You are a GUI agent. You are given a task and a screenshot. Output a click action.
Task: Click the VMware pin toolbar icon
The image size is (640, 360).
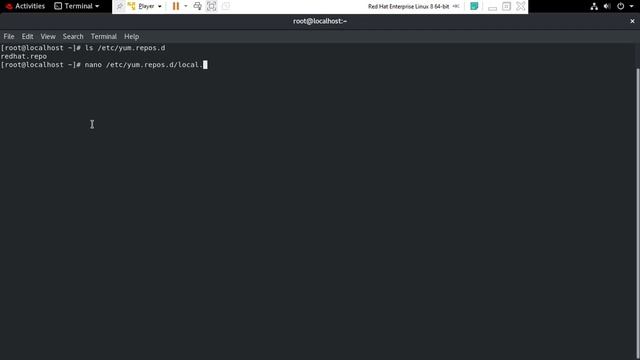click(120, 6)
